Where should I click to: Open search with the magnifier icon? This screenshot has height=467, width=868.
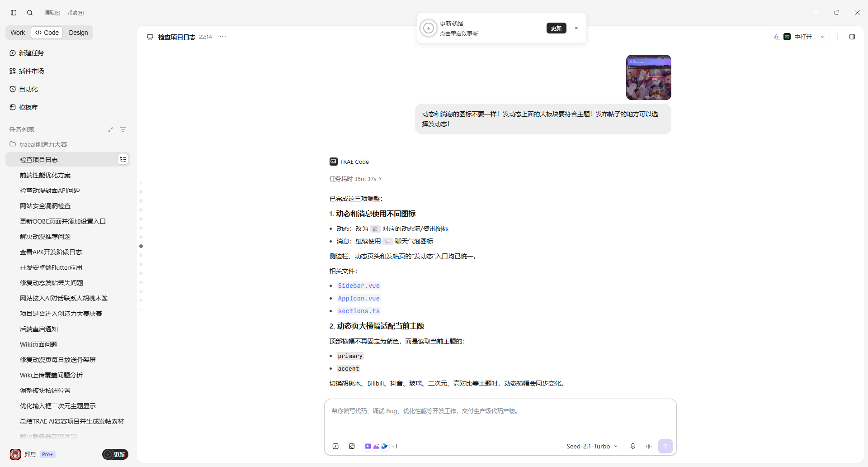pos(30,13)
